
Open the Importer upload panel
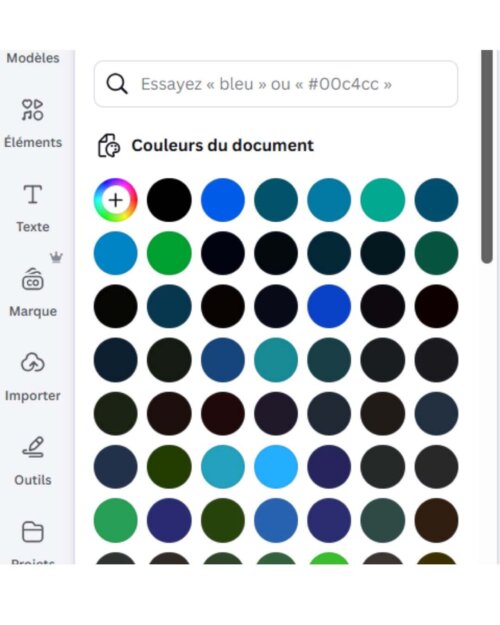[33, 377]
